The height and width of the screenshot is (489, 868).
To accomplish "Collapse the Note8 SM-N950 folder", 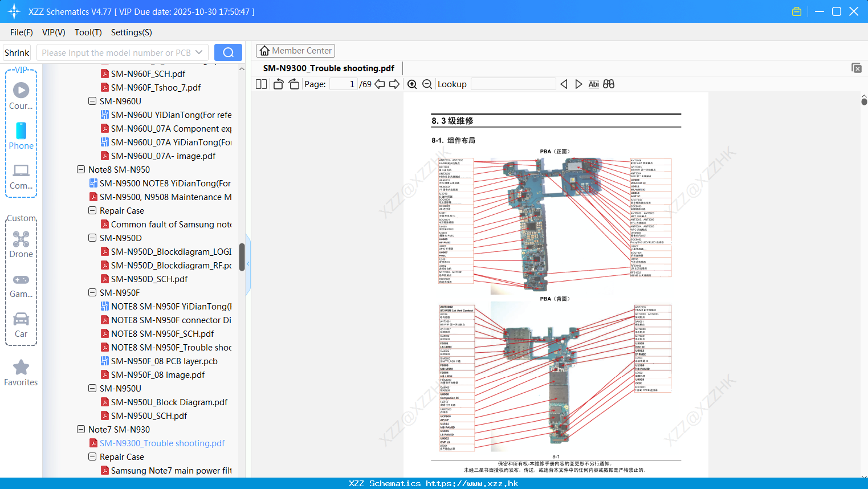I will pyautogui.click(x=81, y=169).
